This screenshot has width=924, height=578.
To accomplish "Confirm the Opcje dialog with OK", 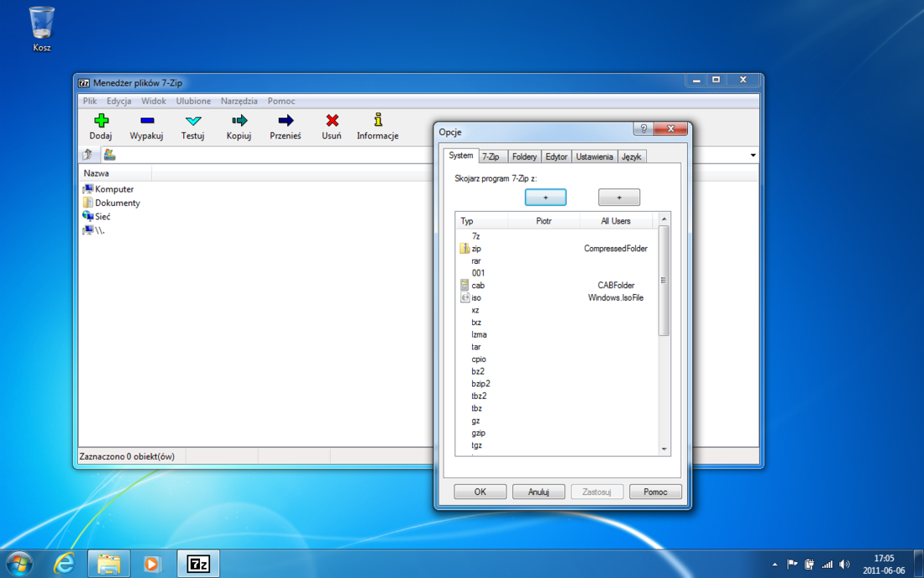I will (480, 491).
